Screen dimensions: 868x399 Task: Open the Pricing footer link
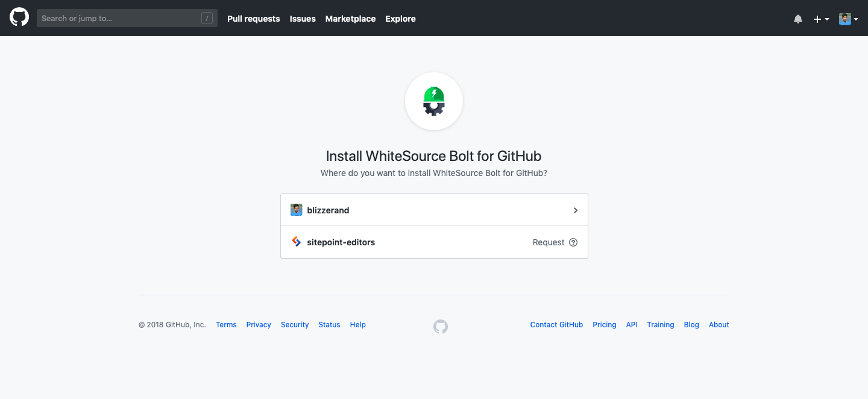pyautogui.click(x=604, y=325)
